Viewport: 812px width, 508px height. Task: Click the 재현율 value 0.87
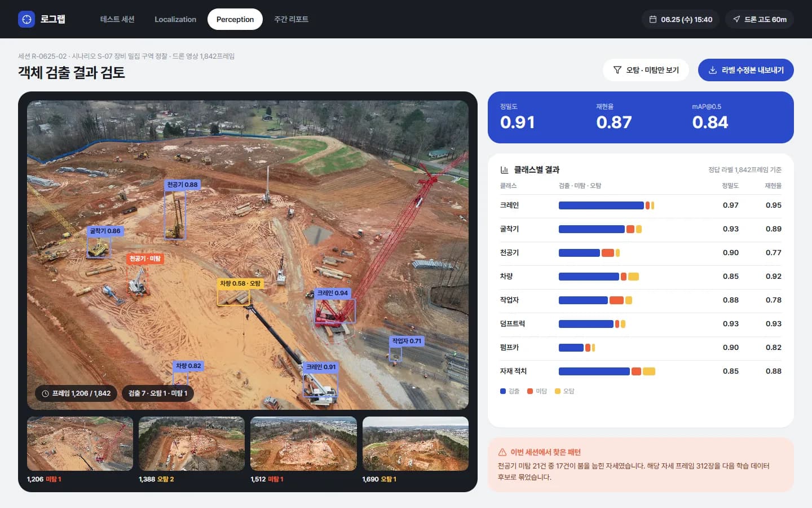(614, 122)
